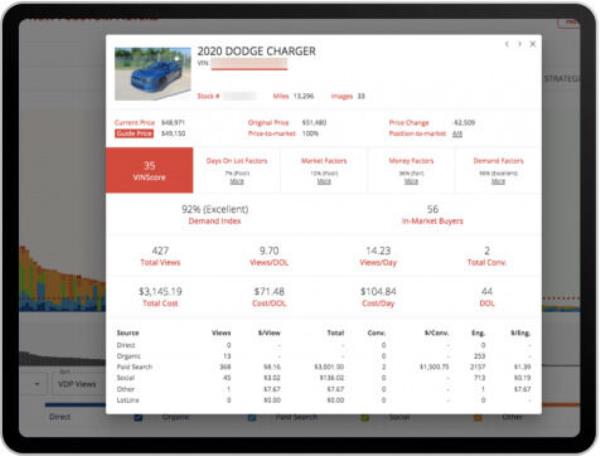600x456 pixels.
Task: Click the 44 DOL metric
Action: 487,297
